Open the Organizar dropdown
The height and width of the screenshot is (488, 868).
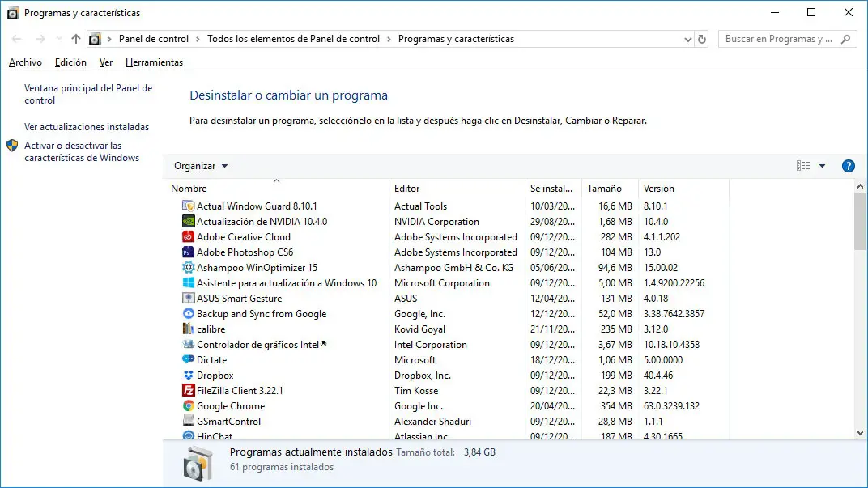coord(200,166)
